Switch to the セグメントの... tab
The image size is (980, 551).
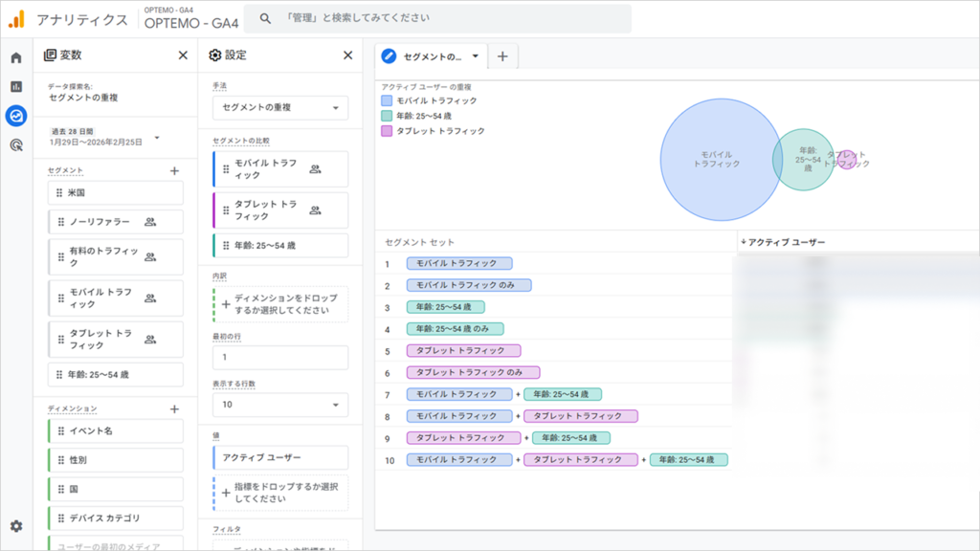pyautogui.click(x=431, y=56)
